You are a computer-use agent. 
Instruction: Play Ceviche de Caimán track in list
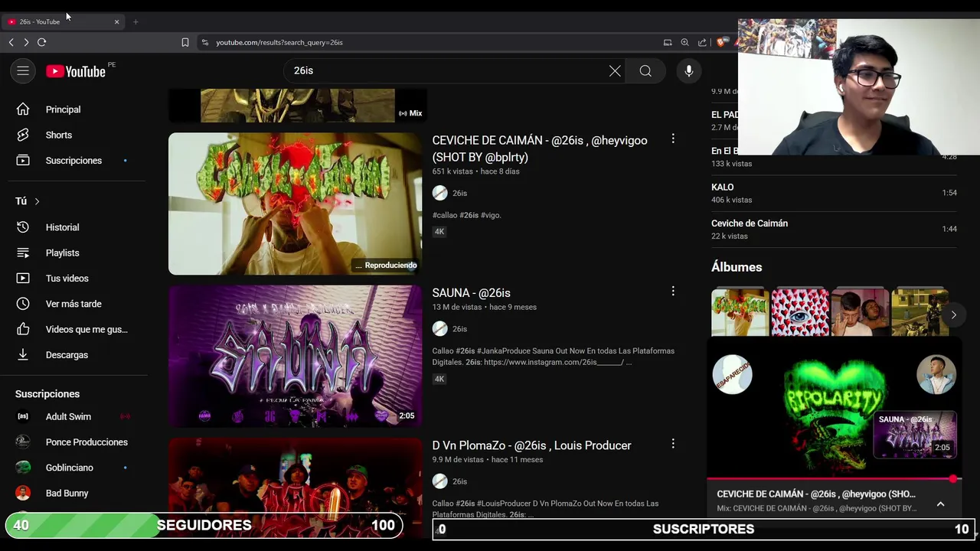[834, 230]
